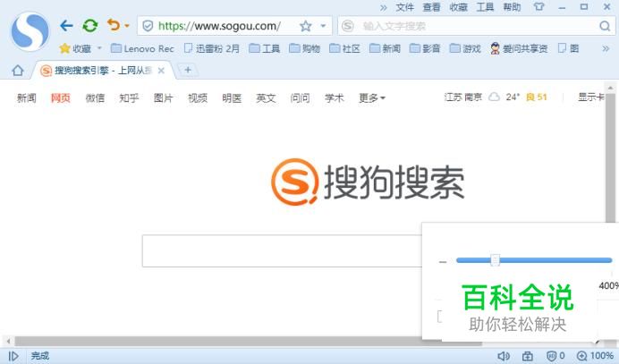
Task: Toggle the sidebar icon in the status bar
Action: click(13, 356)
